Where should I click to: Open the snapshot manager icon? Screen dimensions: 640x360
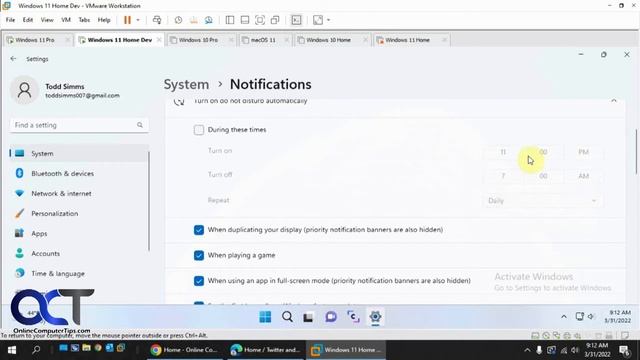[x=209, y=20]
